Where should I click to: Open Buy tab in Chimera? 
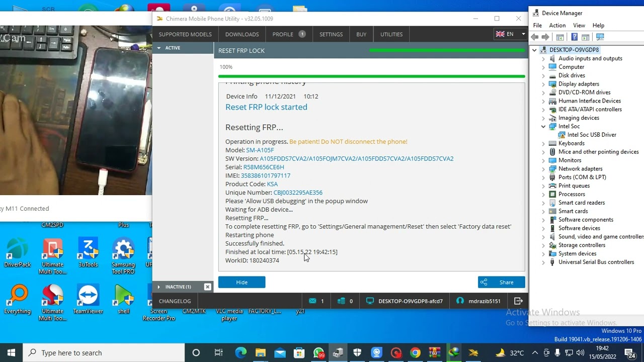(x=361, y=34)
